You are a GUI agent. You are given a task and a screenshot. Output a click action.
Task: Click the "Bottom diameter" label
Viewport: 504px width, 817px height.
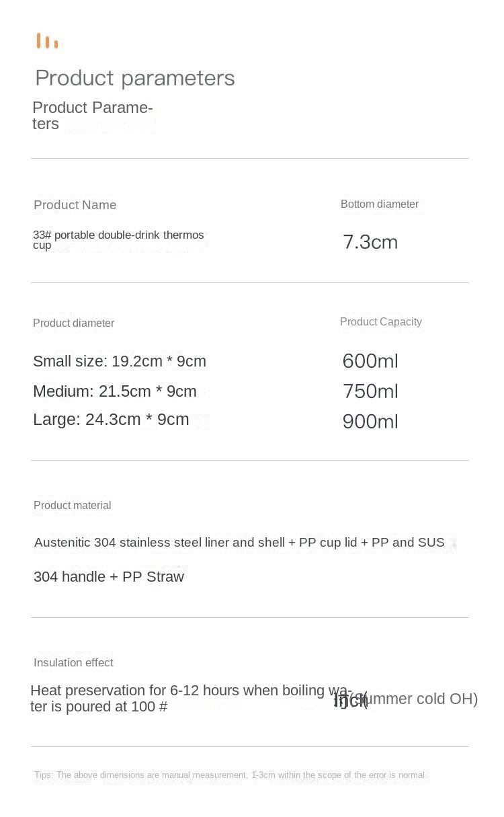pos(380,204)
